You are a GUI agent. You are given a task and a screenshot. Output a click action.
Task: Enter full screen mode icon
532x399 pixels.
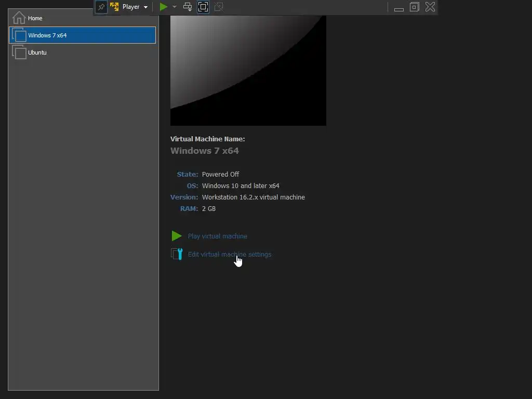click(x=203, y=7)
